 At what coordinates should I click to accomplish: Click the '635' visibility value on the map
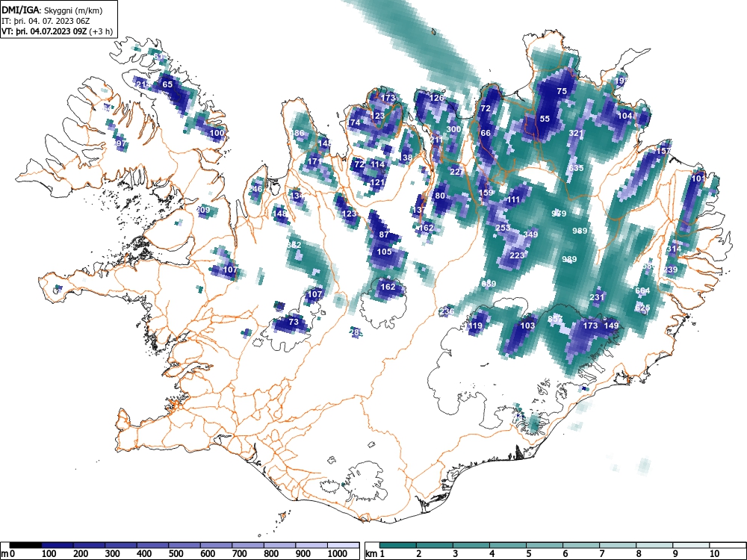pos(576,168)
